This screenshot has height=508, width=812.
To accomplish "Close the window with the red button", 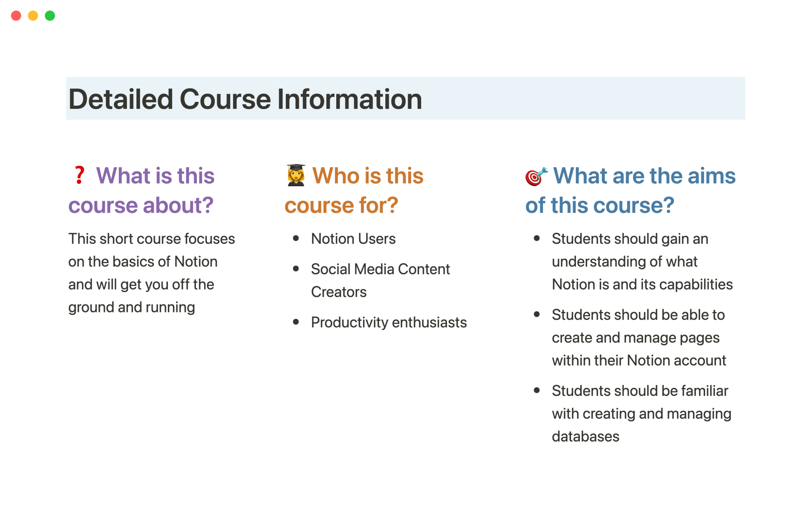I will (x=16, y=16).
